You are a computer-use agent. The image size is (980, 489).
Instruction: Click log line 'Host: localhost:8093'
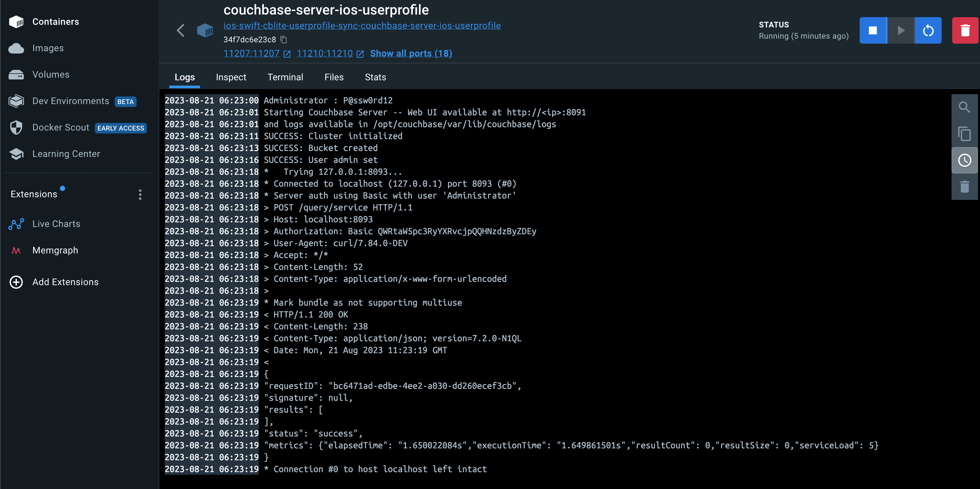(318, 219)
